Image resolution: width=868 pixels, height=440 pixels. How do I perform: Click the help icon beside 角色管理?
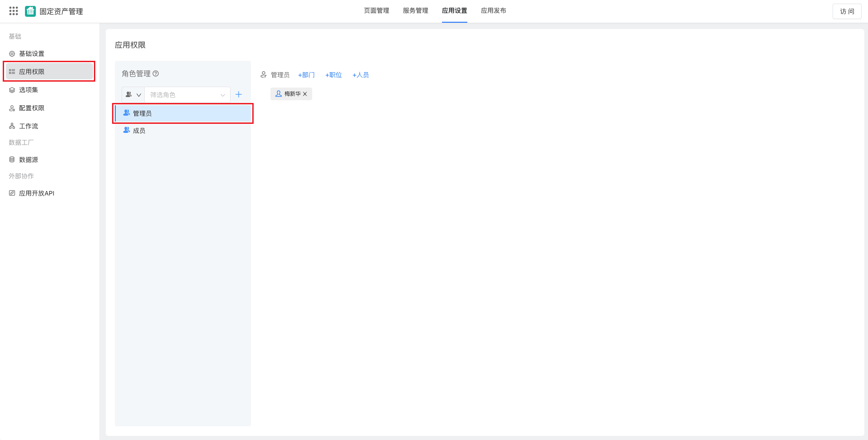pos(156,73)
